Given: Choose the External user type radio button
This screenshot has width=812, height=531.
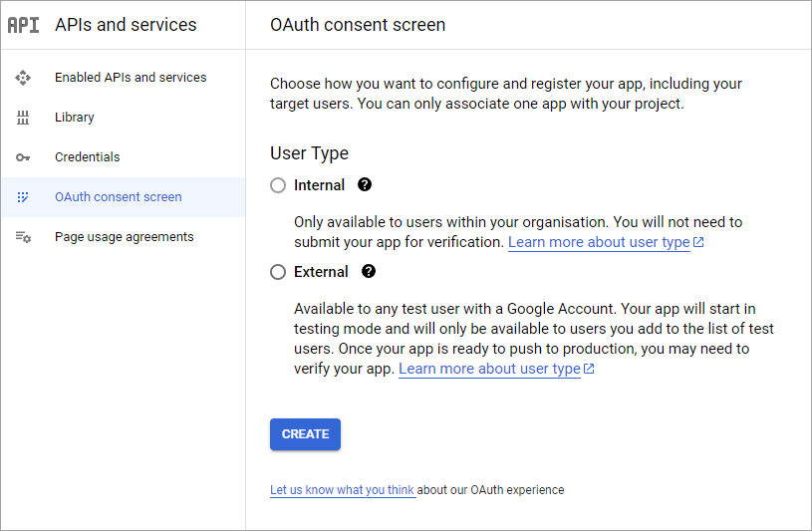Looking at the screenshot, I should (x=278, y=272).
